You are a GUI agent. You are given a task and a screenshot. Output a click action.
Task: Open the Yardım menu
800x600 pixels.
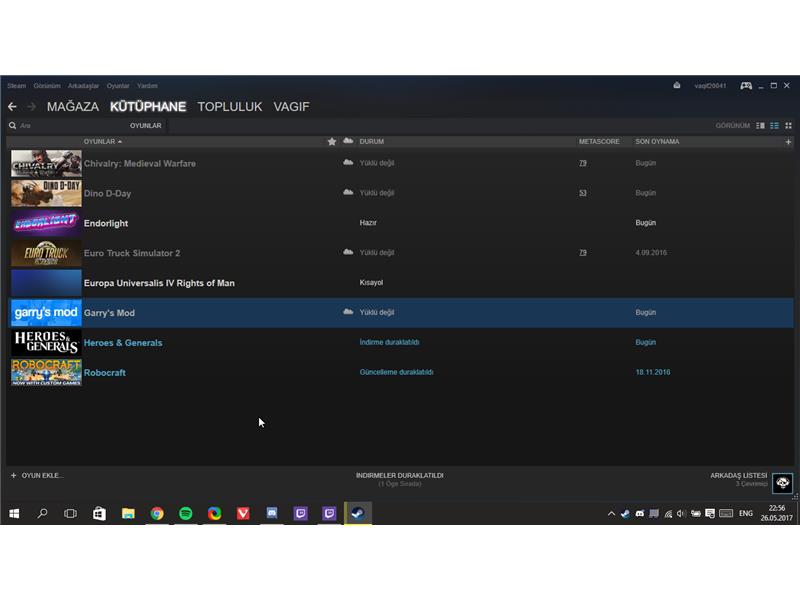click(x=147, y=86)
